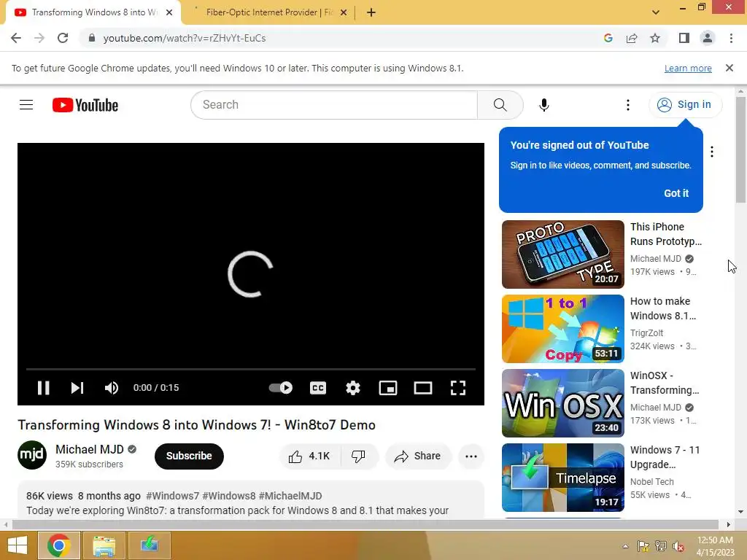Open a new browser tab

(x=371, y=12)
